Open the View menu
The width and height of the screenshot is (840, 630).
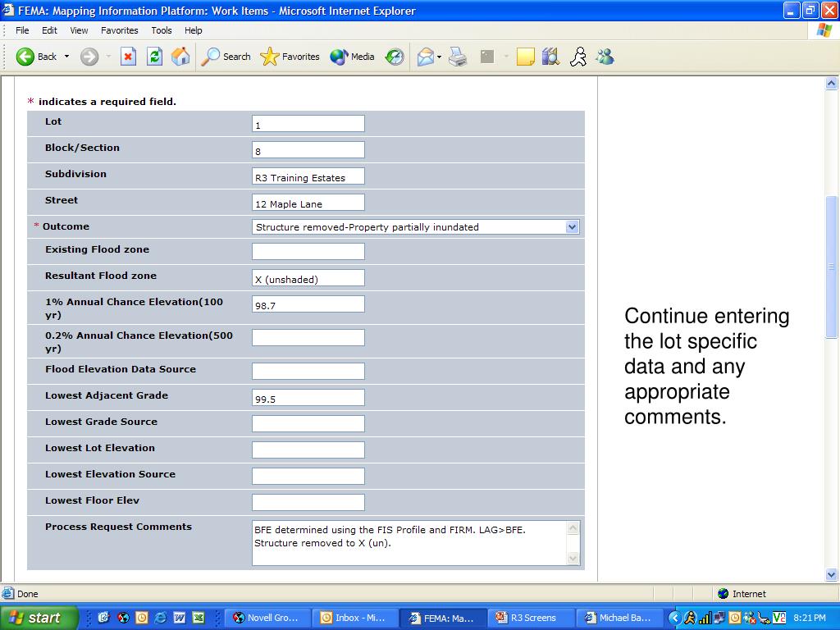click(x=79, y=30)
